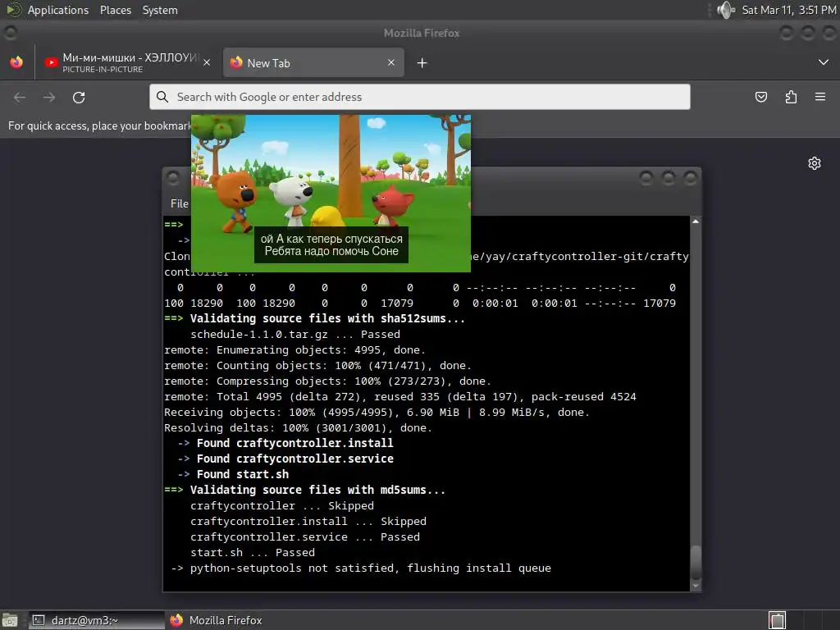Click 'Receiving objects: 100% (4995/4995)' line
840x630 pixels.
pos(377,413)
